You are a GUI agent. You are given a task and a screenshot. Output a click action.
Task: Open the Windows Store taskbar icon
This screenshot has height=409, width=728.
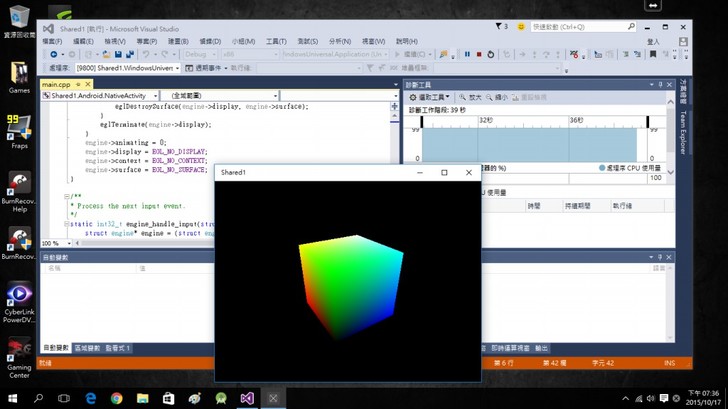[169, 398]
